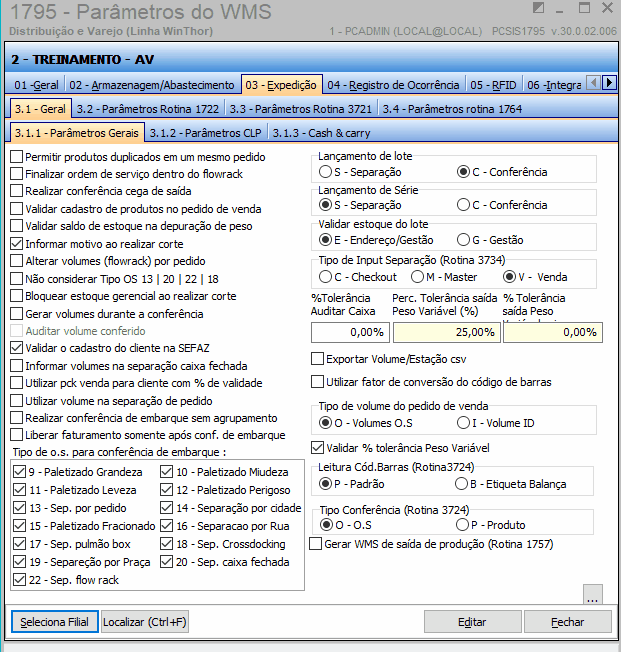Click the ellipsis button at bottom right
The width and height of the screenshot is (621, 652).
coord(592,594)
